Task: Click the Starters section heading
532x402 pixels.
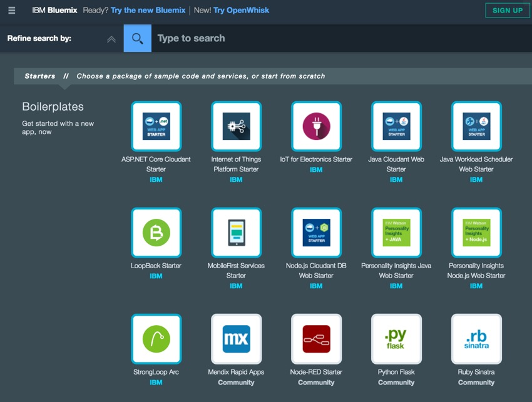Action: point(40,76)
